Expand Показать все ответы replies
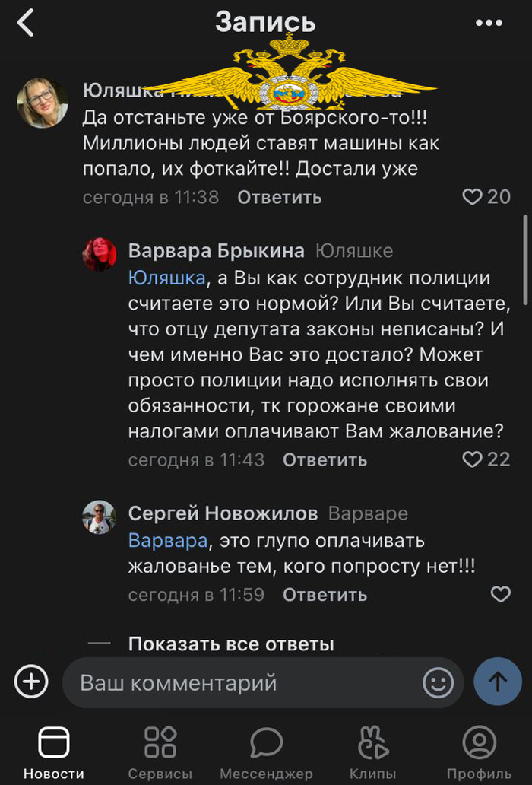This screenshot has width=532, height=785. coord(231,644)
